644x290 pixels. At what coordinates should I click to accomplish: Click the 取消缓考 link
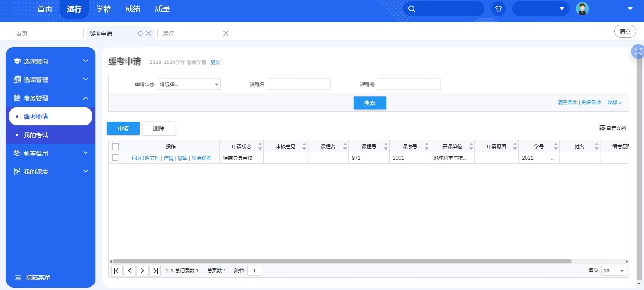coord(201,158)
